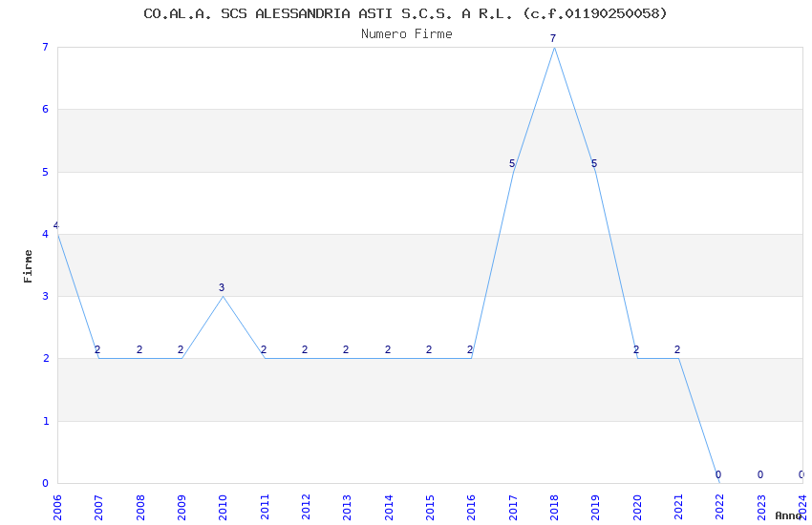Click the data label 2 for 2016
Image resolution: width=812 pixels, height=525 pixels.
coord(470,349)
